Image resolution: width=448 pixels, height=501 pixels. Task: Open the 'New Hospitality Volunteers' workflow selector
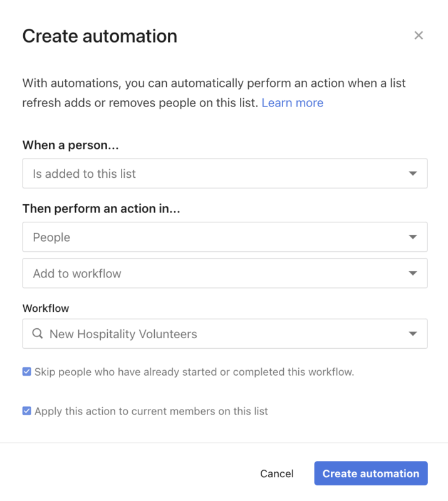click(x=224, y=334)
